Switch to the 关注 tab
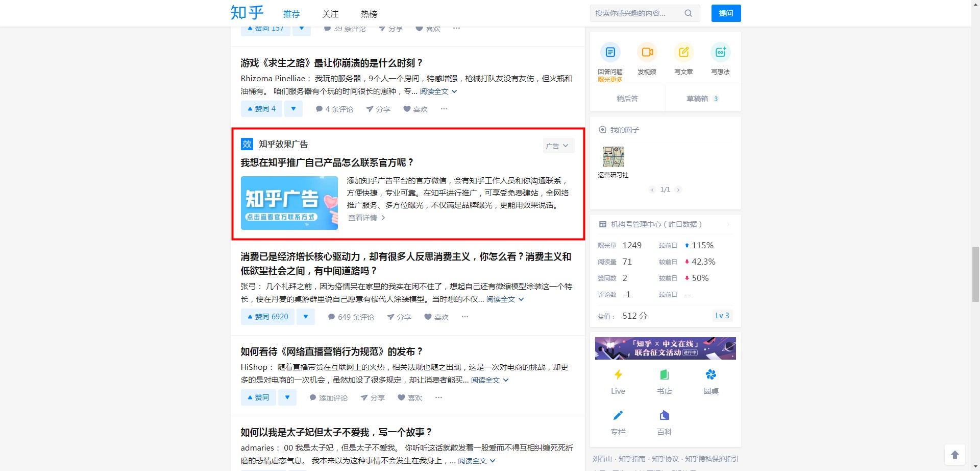The height and width of the screenshot is (471, 980). pyautogui.click(x=330, y=14)
